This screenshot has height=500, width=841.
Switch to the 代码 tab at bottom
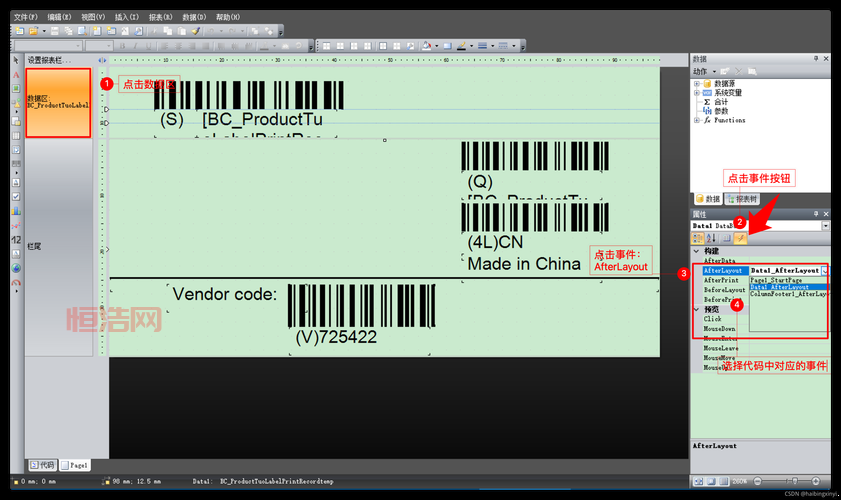pos(41,465)
